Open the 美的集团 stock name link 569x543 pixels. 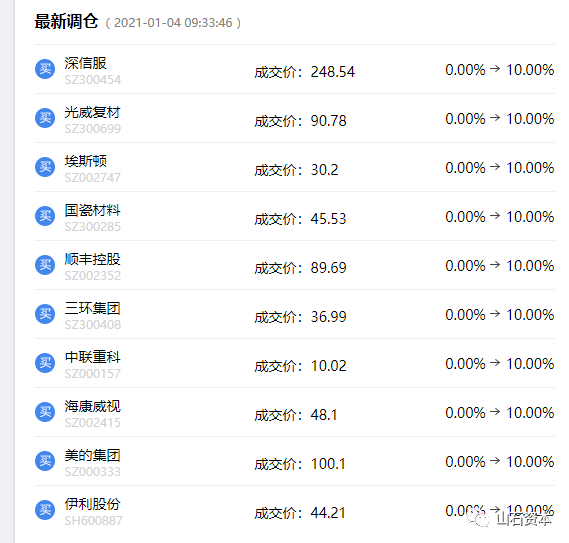pos(93,455)
